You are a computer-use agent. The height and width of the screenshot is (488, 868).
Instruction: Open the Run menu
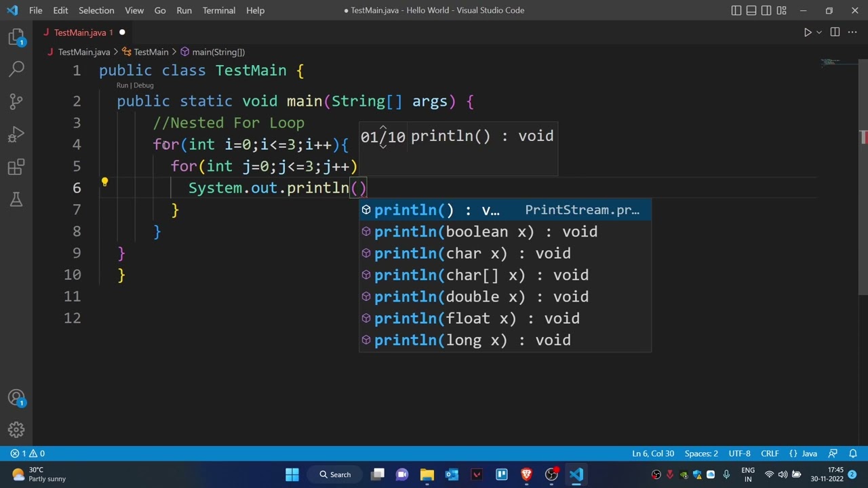[x=184, y=10]
